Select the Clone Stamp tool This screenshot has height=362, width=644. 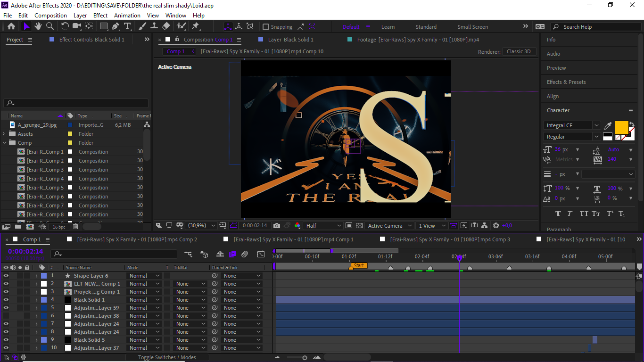click(154, 26)
